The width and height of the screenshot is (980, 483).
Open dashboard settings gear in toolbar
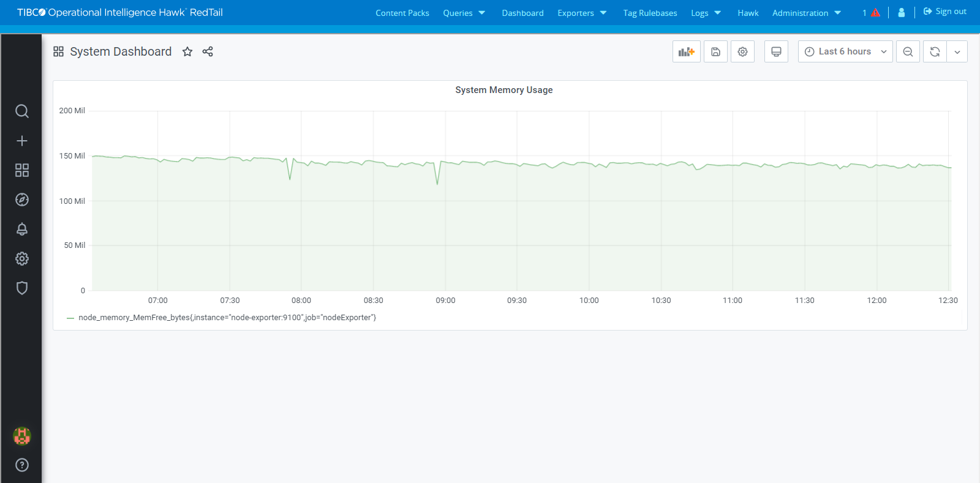click(x=742, y=52)
